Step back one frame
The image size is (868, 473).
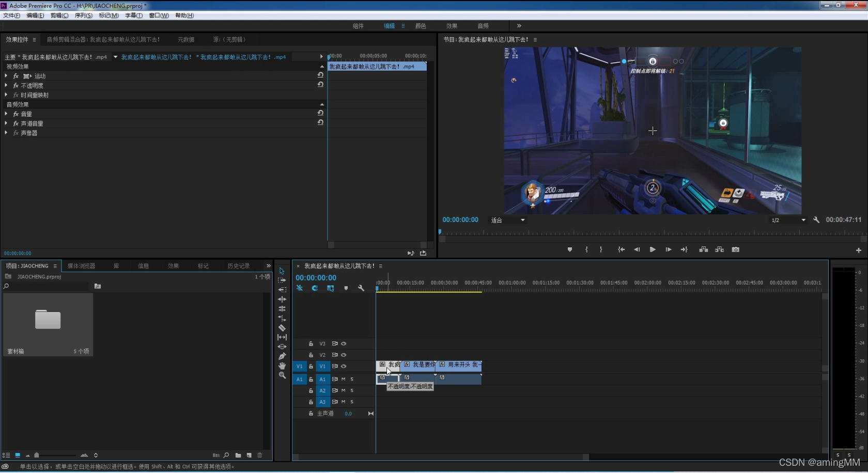click(637, 249)
